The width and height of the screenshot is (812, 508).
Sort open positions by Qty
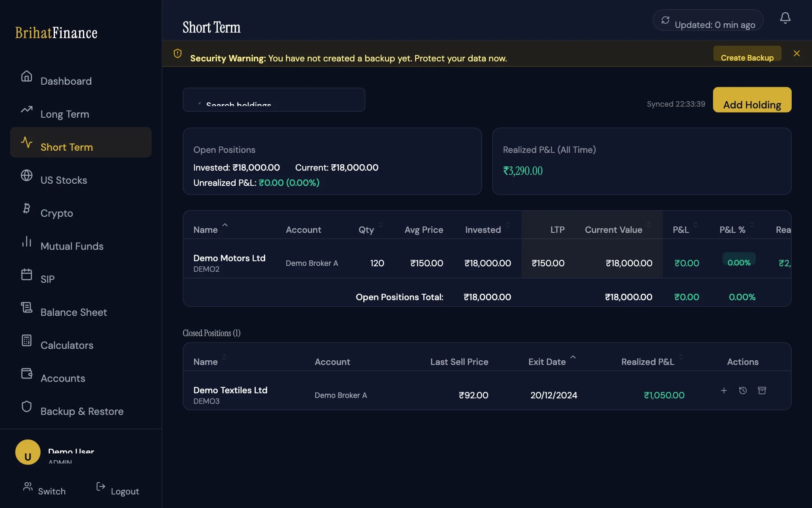(x=370, y=229)
